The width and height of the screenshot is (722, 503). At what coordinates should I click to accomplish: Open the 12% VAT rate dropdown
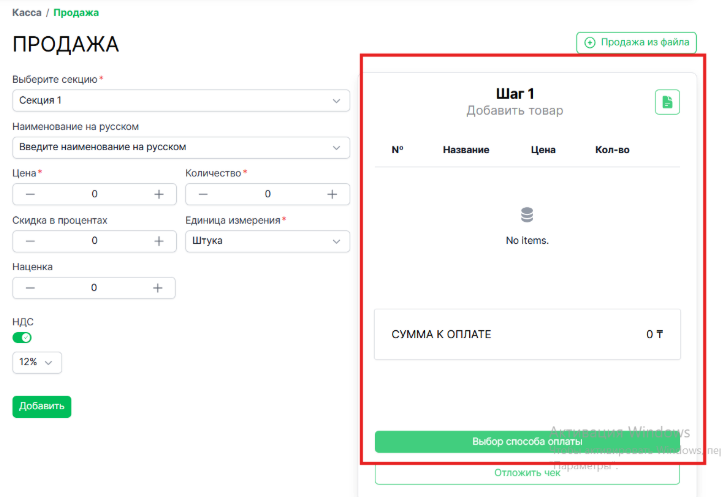37,362
